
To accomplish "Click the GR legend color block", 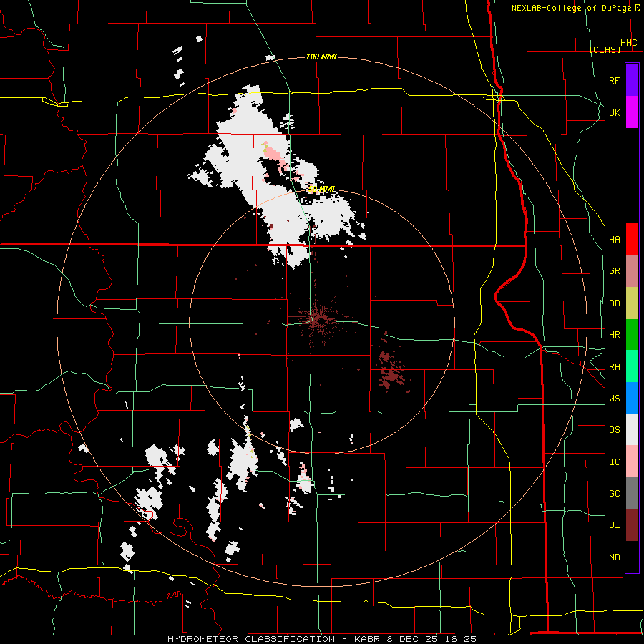I will coord(632,271).
